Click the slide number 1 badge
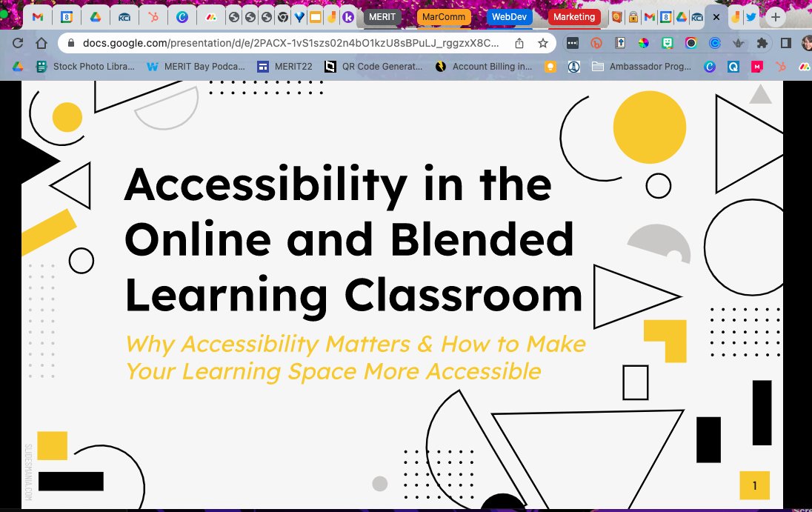 tap(754, 485)
